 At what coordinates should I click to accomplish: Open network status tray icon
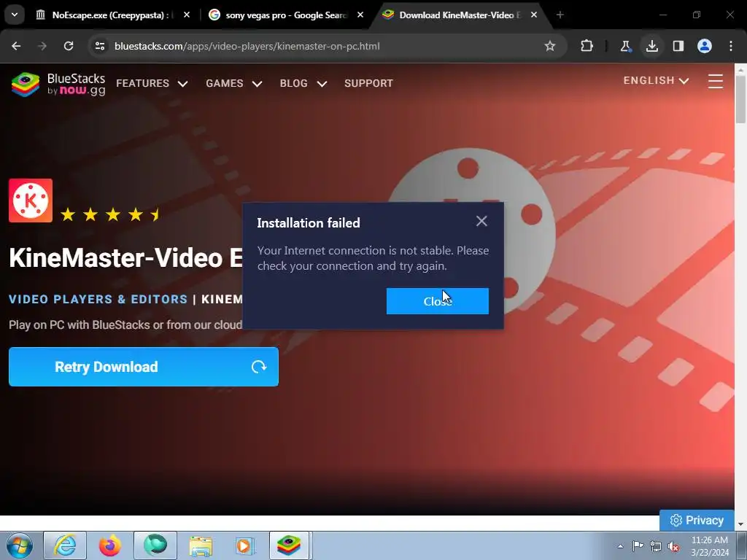coord(656,546)
